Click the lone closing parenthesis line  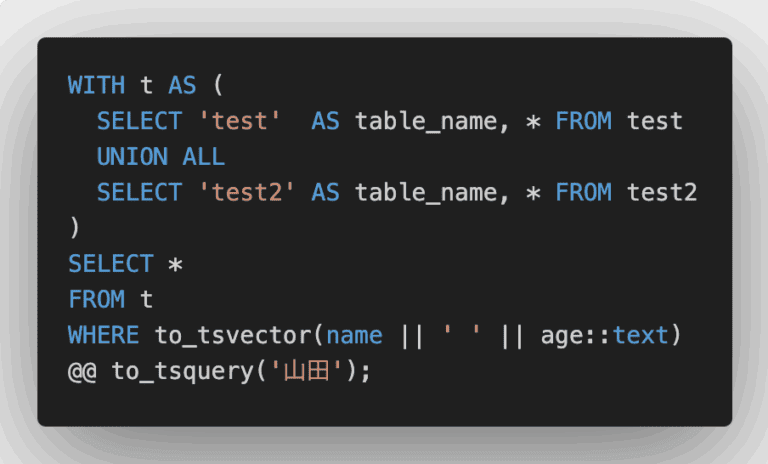tap(75, 228)
